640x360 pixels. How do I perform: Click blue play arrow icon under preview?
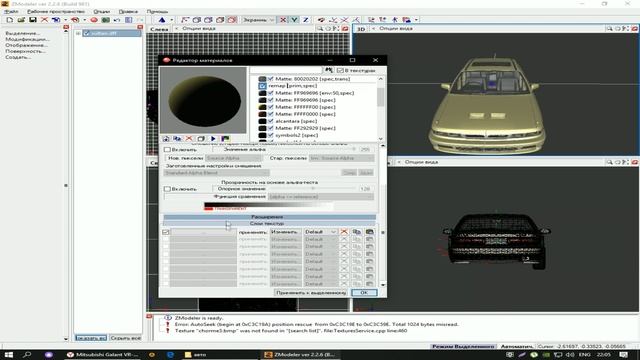coord(213,139)
